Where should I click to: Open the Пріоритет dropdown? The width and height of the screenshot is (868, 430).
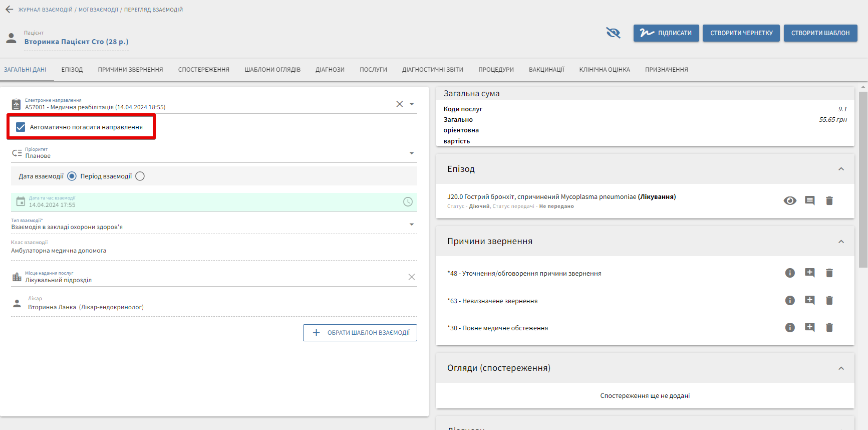tap(411, 153)
